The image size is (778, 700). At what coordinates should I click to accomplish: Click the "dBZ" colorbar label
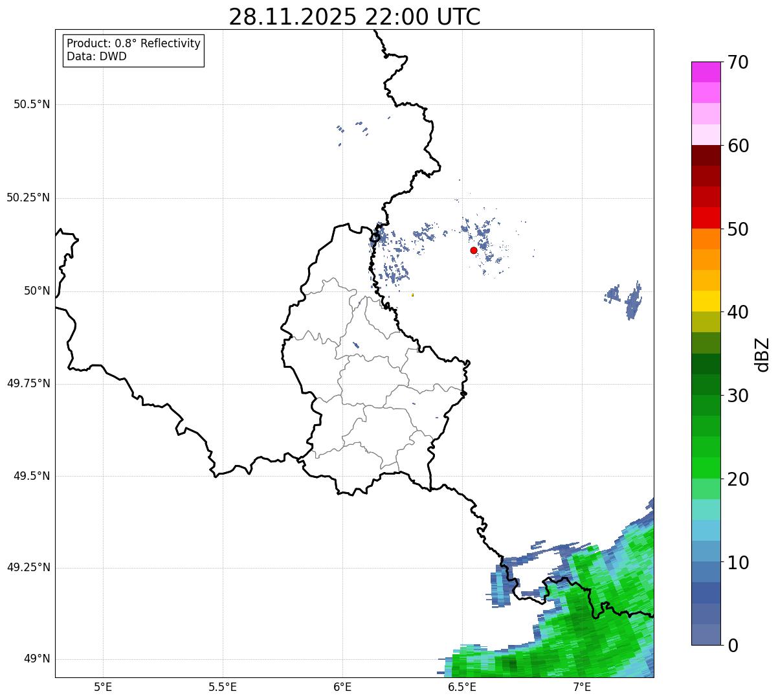click(x=762, y=354)
